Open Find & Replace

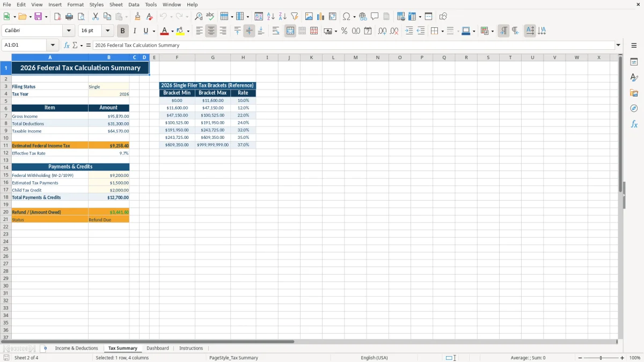(198, 17)
